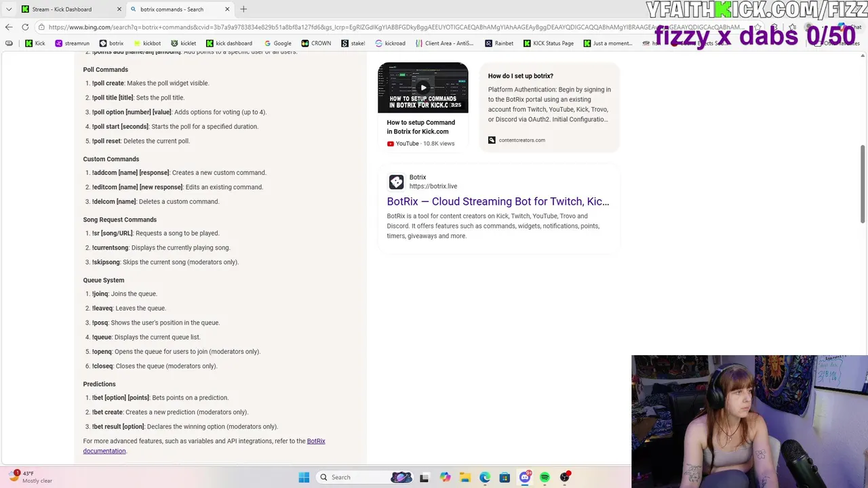Click the Song Request Commands heading

point(120,220)
